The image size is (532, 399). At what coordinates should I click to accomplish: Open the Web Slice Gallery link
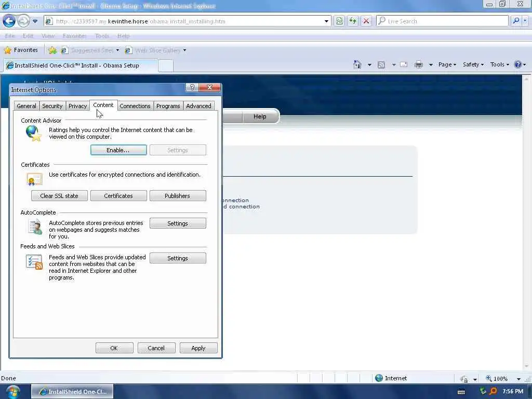[155, 50]
